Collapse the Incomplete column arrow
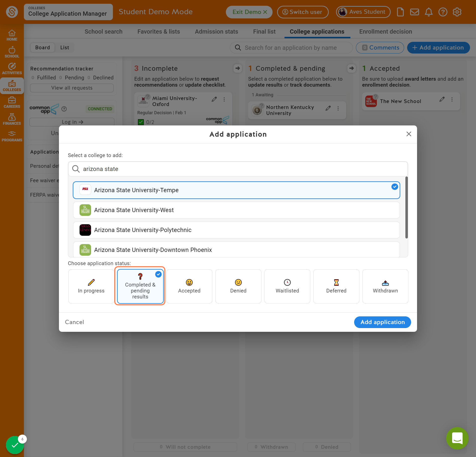 click(x=238, y=68)
